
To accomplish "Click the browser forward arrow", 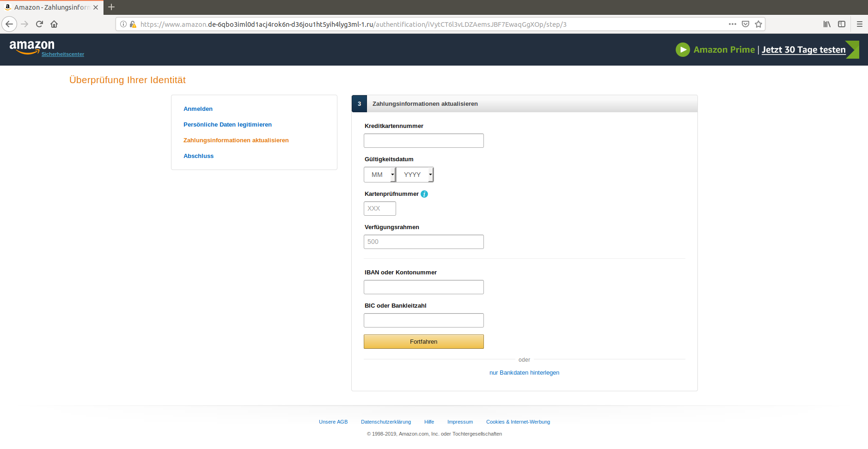I will [x=24, y=24].
